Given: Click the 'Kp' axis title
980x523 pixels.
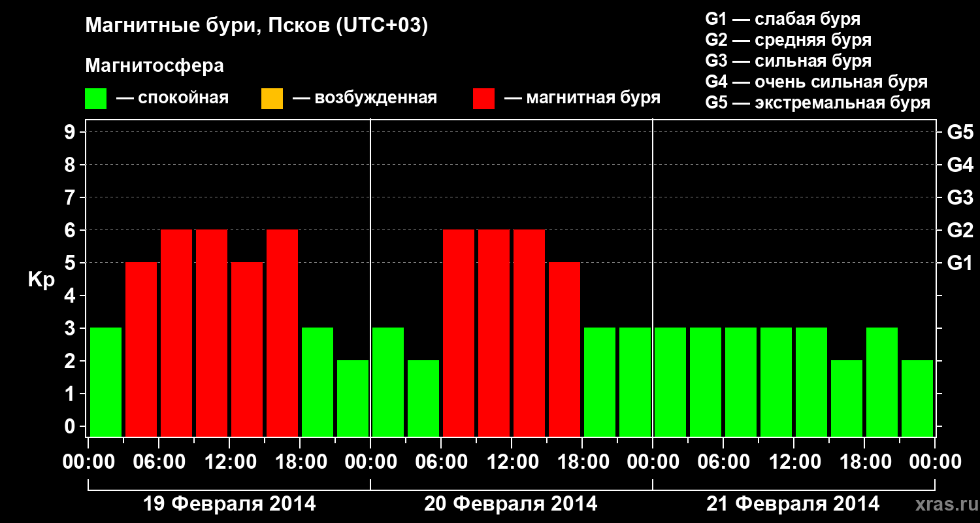Looking at the screenshot, I should coord(41,280).
